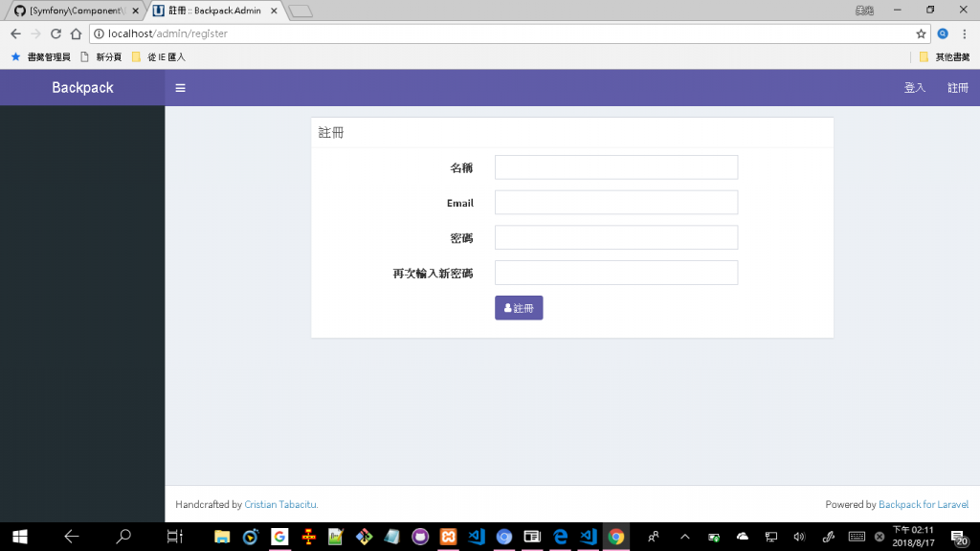
Task: Open the Windows Start menu
Action: [x=20, y=537]
